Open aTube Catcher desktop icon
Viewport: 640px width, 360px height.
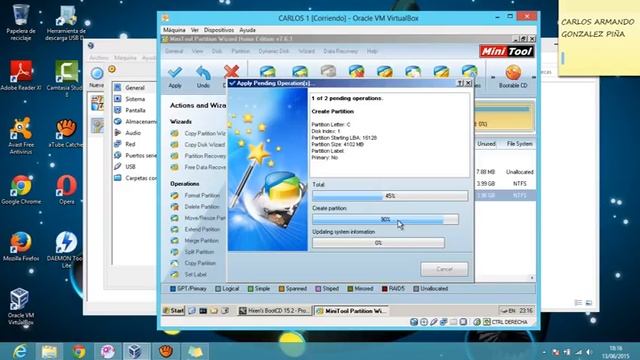click(66, 133)
